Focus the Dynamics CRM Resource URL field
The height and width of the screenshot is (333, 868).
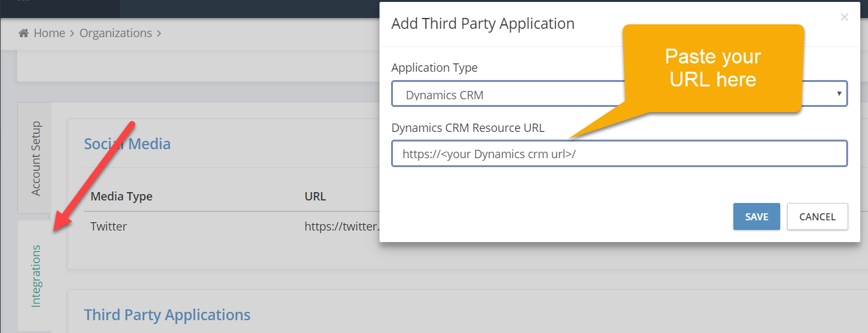point(619,154)
